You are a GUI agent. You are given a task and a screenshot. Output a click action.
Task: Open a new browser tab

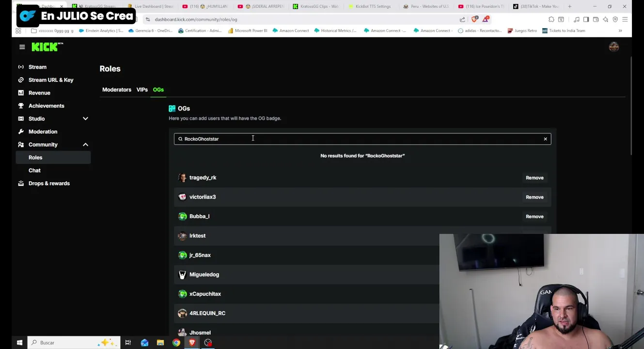[x=569, y=6]
